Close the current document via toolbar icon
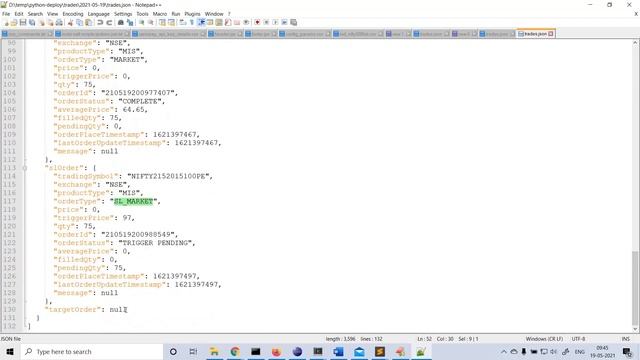 pos(42,22)
